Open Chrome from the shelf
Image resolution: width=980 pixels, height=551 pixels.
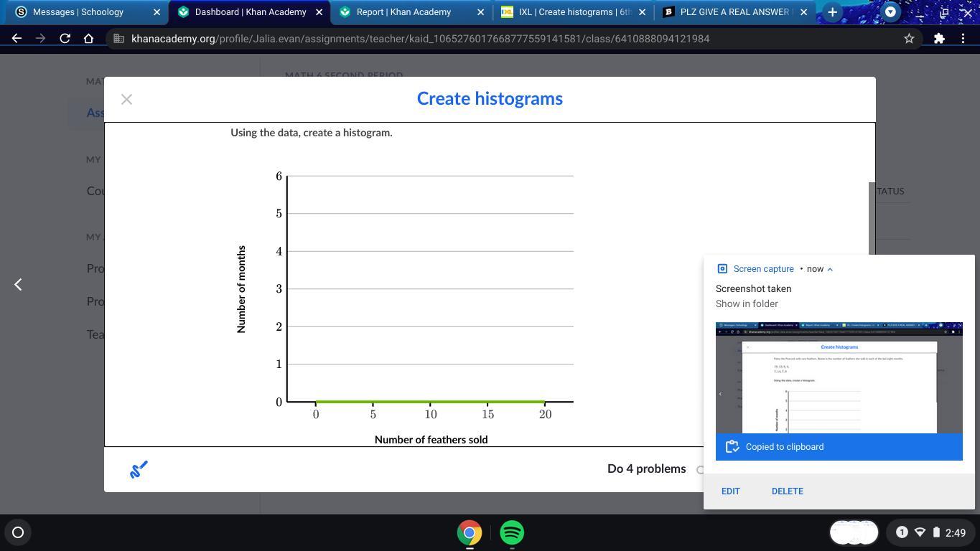(x=470, y=533)
